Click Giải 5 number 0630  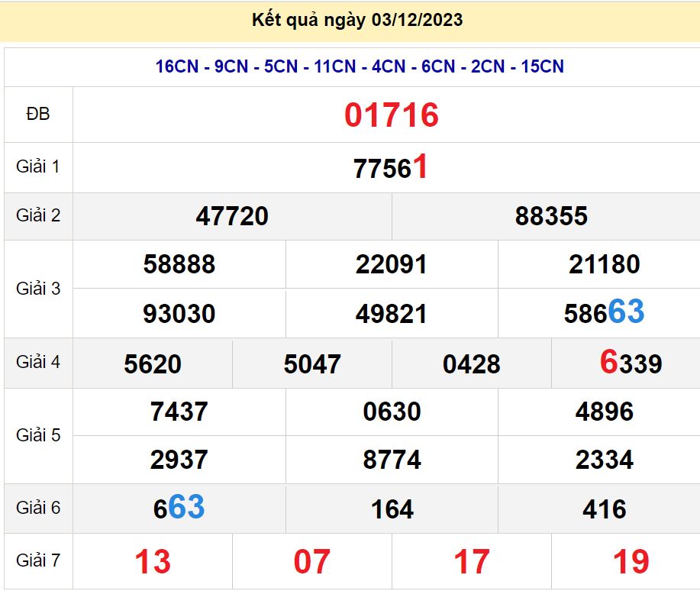pos(392,412)
